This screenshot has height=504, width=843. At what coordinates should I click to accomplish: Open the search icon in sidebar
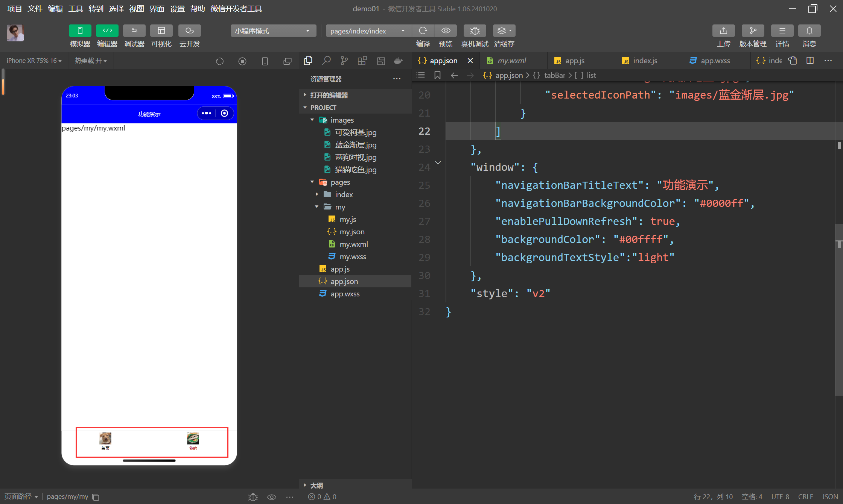326,61
